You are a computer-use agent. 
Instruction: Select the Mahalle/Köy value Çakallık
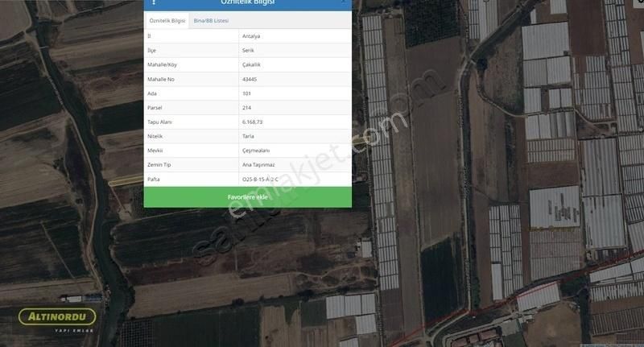coord(251,64)
